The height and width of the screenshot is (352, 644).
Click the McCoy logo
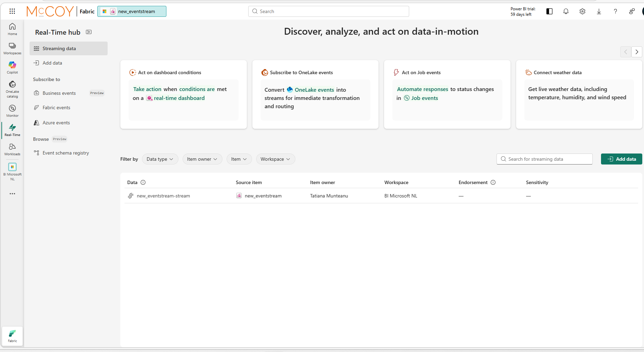[50, 11]
